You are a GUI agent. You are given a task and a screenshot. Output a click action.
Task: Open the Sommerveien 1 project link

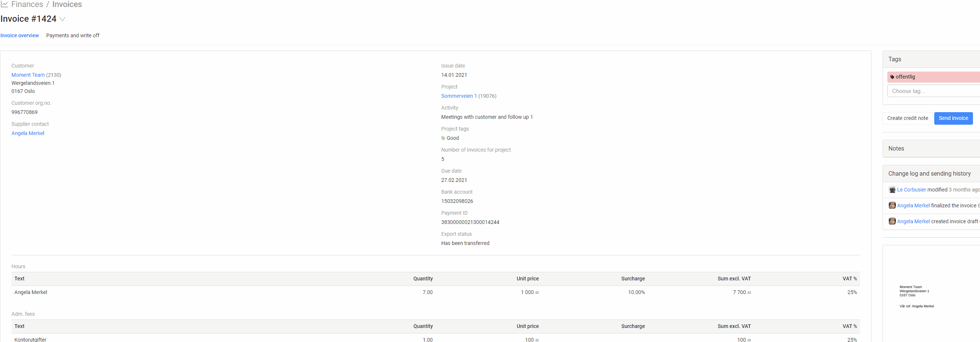coord(459,96)
